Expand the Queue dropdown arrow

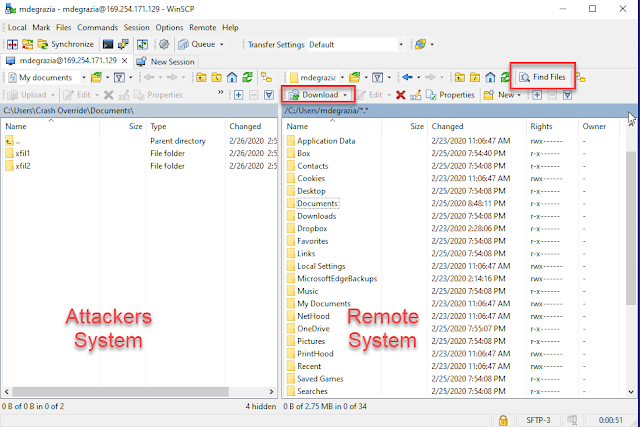click(222, 44)
